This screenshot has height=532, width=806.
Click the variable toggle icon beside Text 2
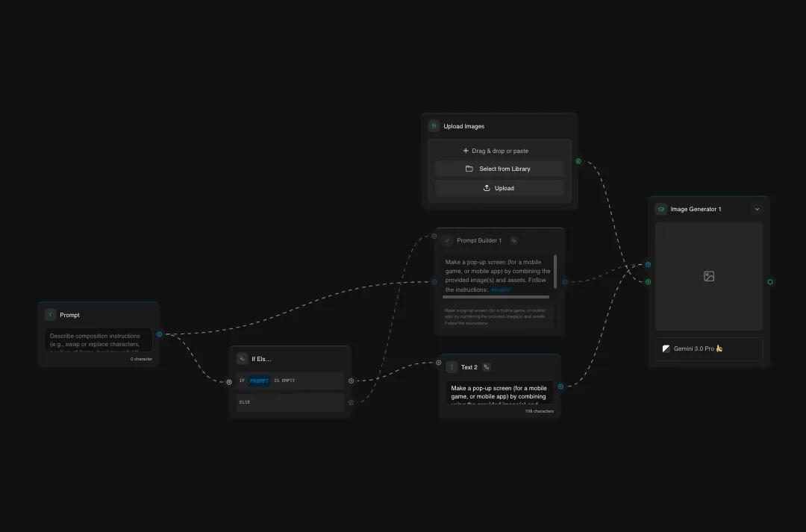coord(487,366)
